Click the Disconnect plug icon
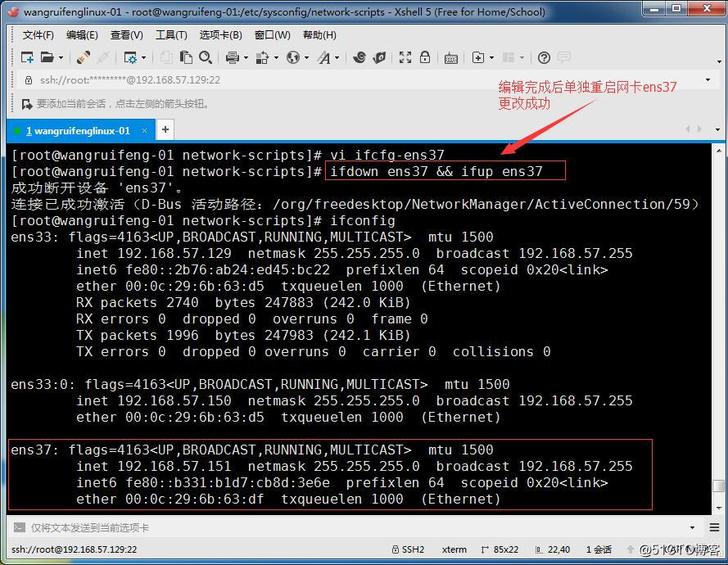728x565 pixels. [x=103, y=57]
